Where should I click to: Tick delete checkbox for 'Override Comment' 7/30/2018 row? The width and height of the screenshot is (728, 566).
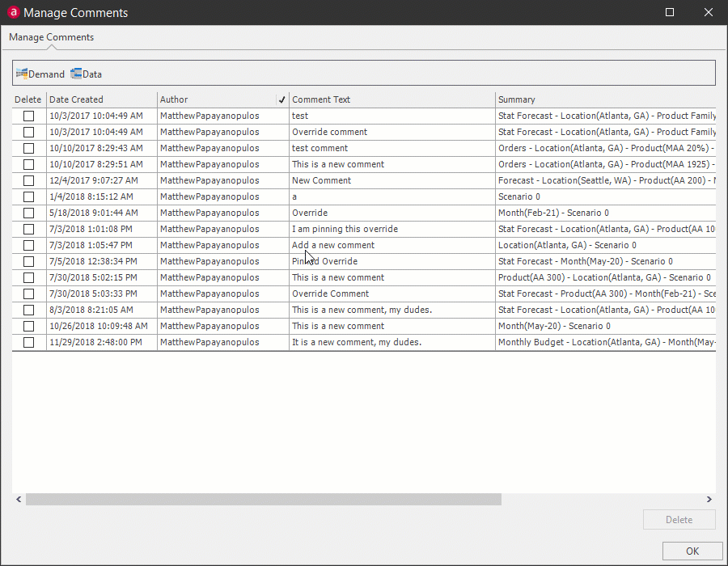(x=29, y=294)
